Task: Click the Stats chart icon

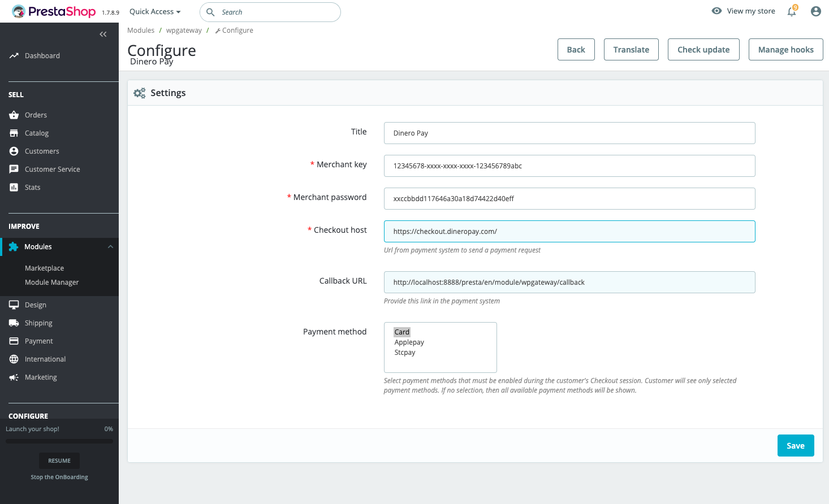Action: click(x=14, y=188)
